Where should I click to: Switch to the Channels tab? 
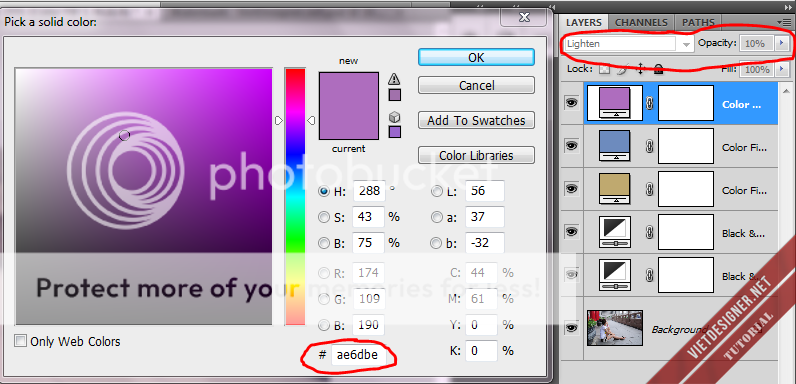pos(641,22)
